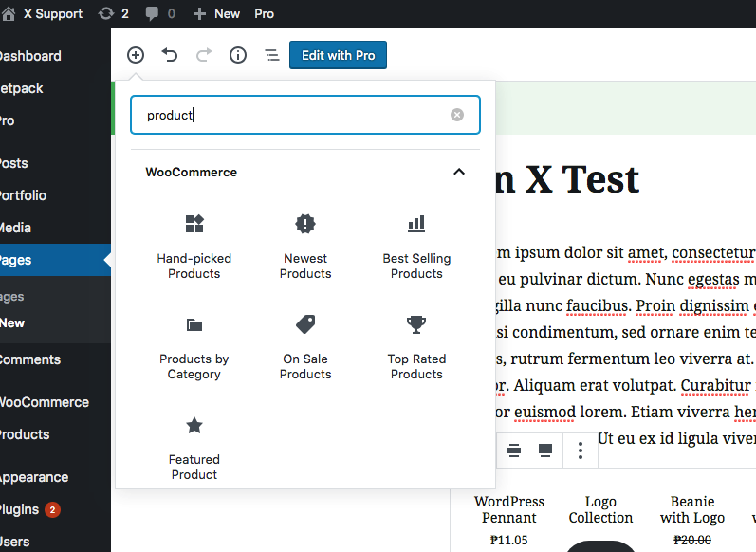This screenshot has height=552, width=756.
Task: Insert the Best Selling Products block
Action: pos(416,247)
